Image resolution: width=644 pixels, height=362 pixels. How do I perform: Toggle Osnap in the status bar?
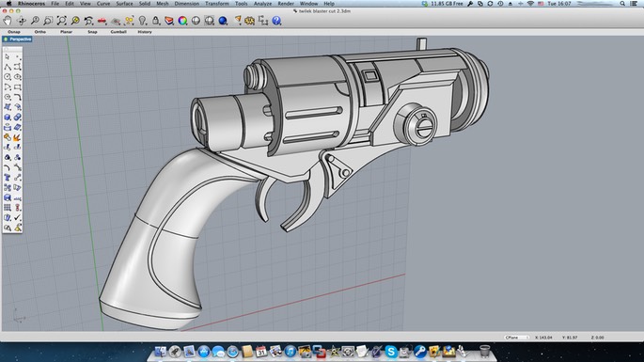(x=14, y=32)
